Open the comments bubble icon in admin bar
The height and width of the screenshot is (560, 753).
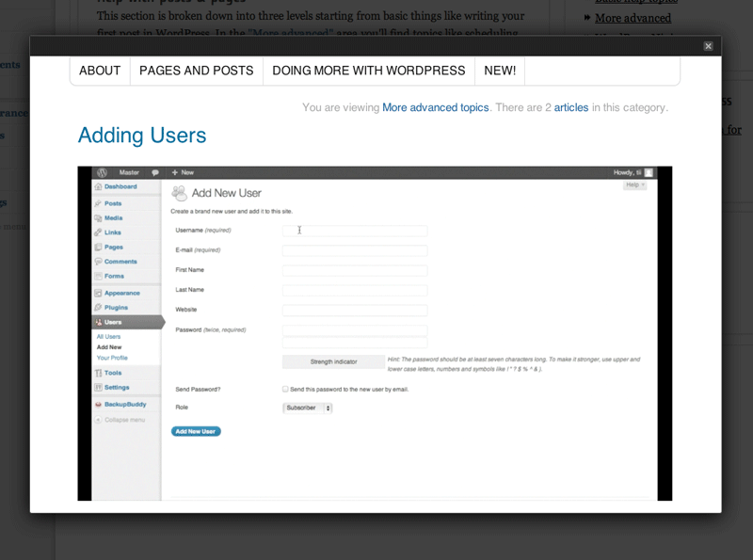155,172
